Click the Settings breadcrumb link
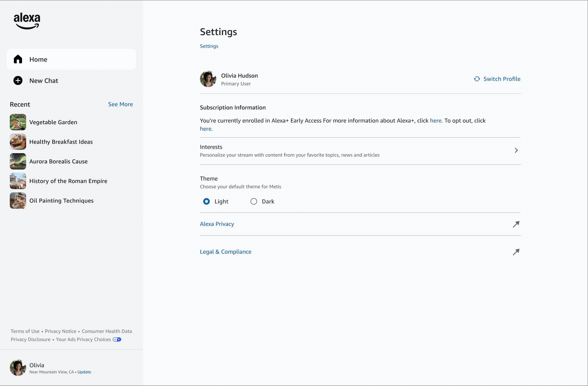The height and width of the screenshot is (386, 588). point(209,46)
